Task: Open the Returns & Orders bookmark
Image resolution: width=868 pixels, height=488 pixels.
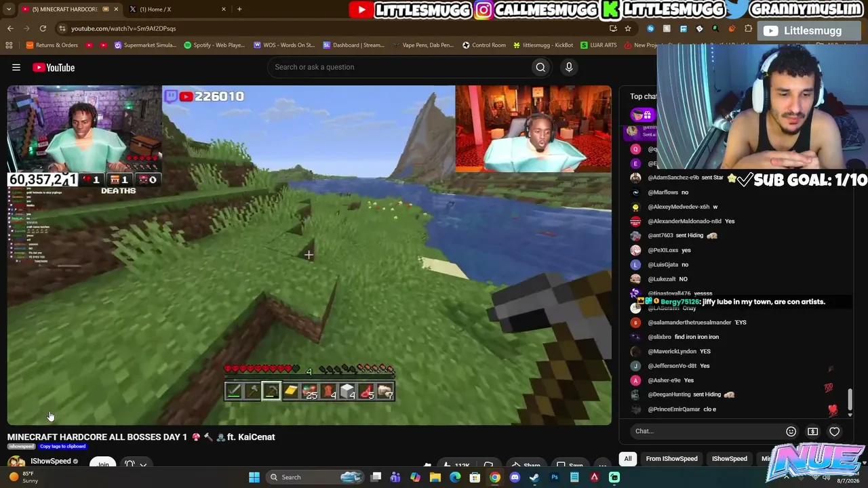Action: pos(52,45)
